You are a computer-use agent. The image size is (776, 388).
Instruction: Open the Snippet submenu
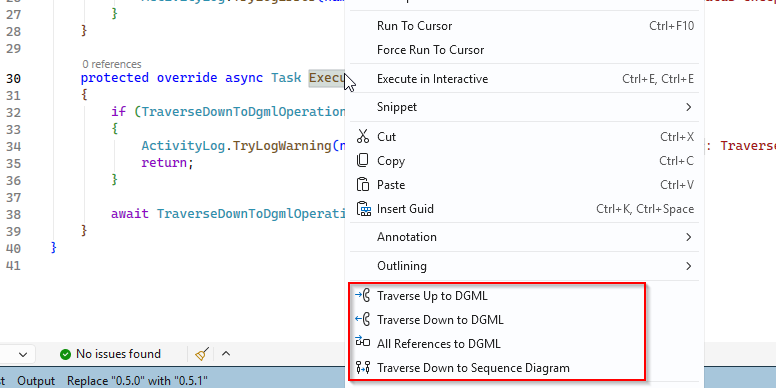pos(524,107)
